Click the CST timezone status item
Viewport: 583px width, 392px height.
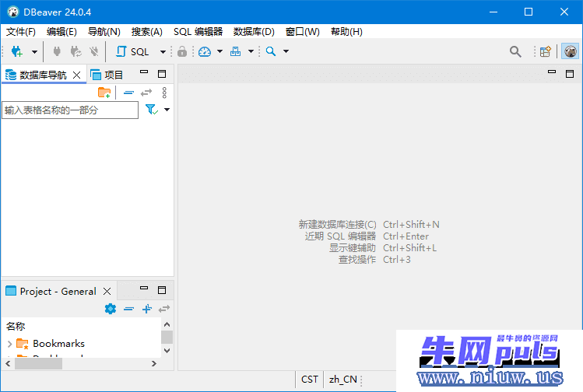click(x=309, y=380)
